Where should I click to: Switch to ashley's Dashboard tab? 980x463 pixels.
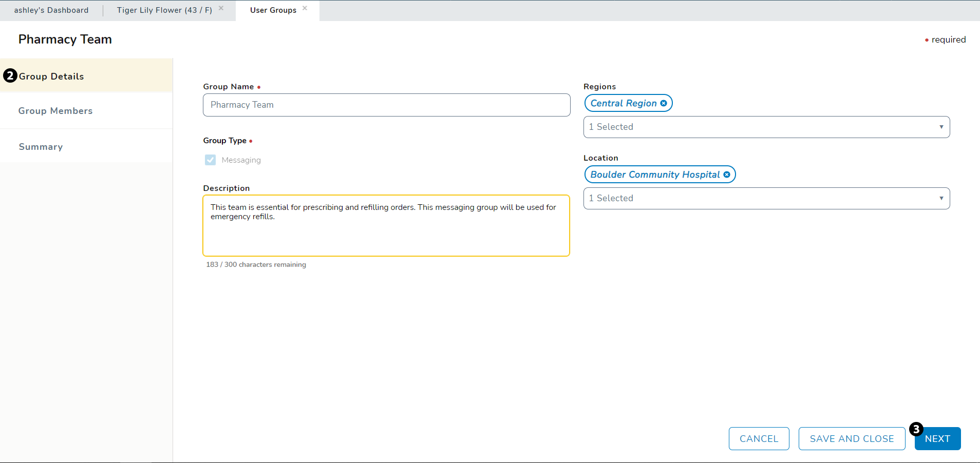click(x=51, y=10)
